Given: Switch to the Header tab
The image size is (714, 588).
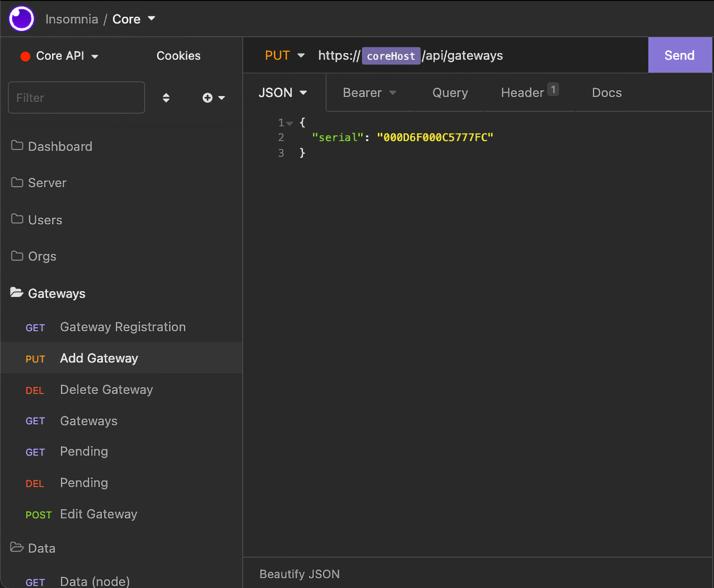Looking at the screenshot, I should click(x=522, y=93).
